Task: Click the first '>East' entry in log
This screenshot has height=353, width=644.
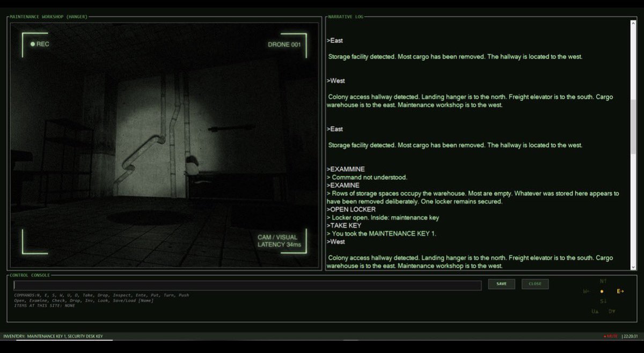Action: (335, 40)
